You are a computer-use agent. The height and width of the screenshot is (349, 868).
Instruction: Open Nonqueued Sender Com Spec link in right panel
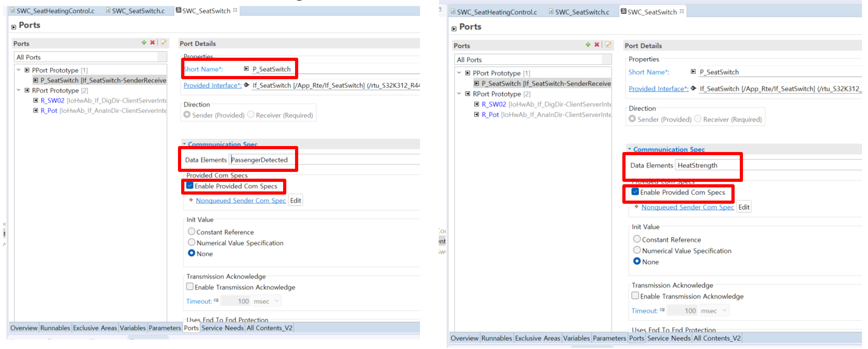point(687,207)
